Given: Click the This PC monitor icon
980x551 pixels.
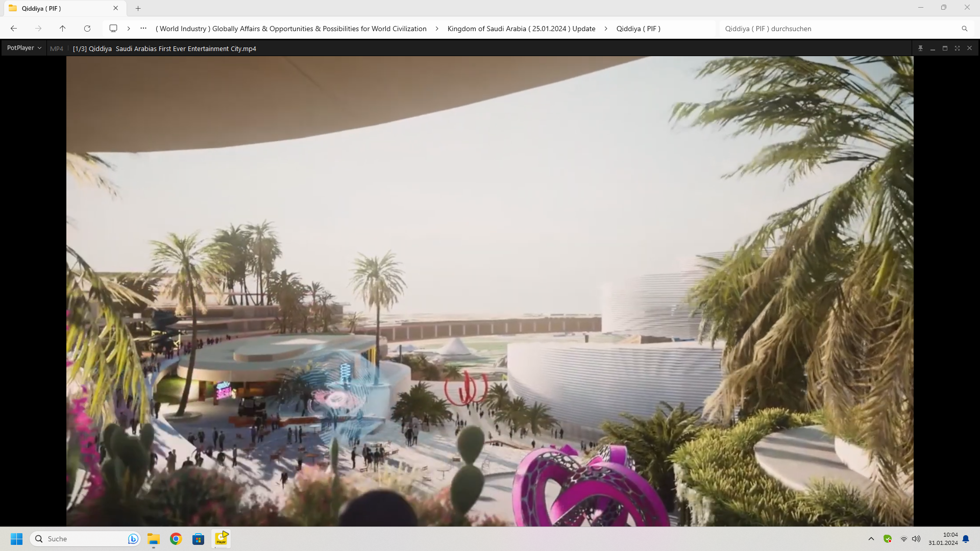Looking at the screenshot, I should 113,29.
